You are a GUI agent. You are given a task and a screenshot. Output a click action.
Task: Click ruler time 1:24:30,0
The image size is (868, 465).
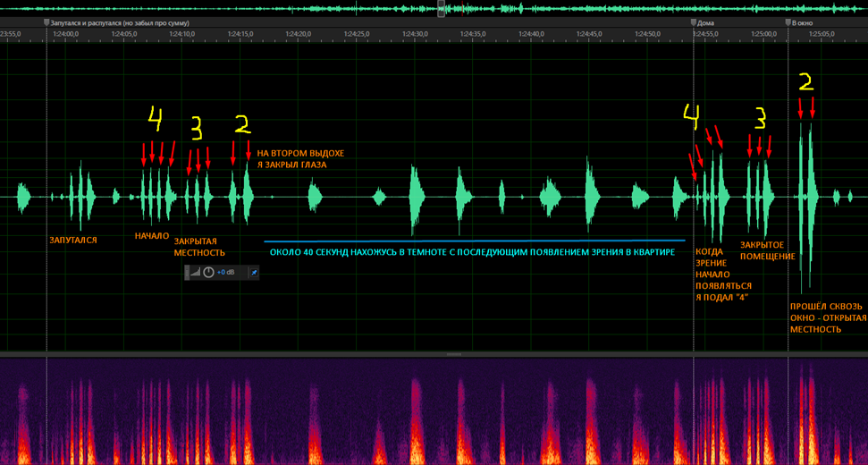click(415, 34)
